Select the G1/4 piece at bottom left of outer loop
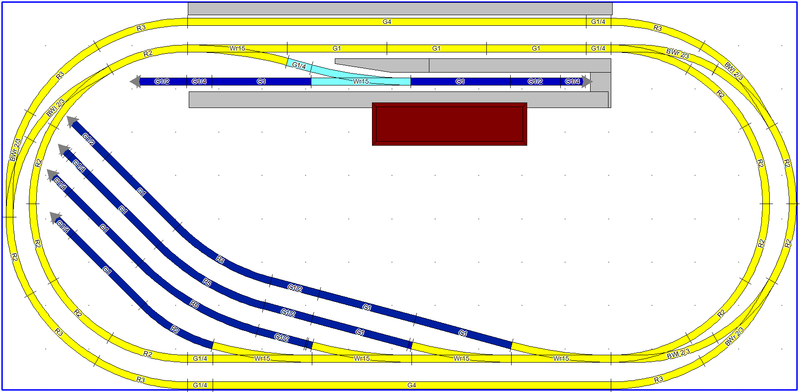This screenshot has height=392, width=800. coord(200,384)
